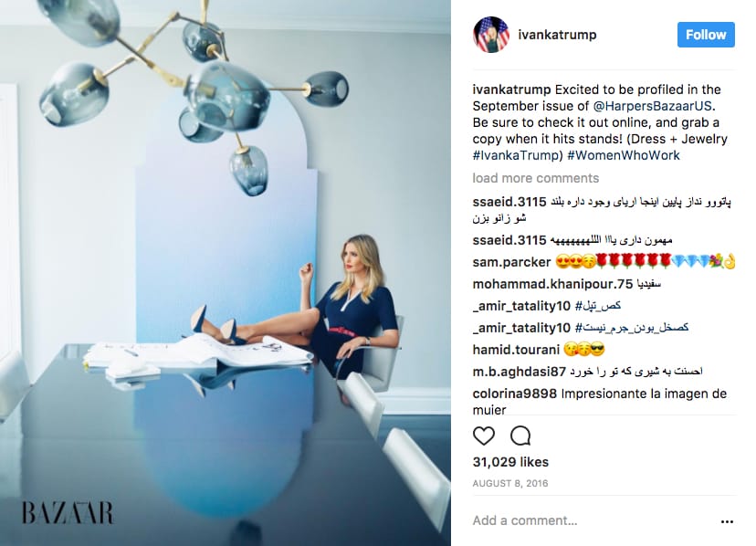The height and width of the screenshot is (546, 756).
Task: Follow the ivankatrump account
Action: pyautogui.click(x=706, y=35)
